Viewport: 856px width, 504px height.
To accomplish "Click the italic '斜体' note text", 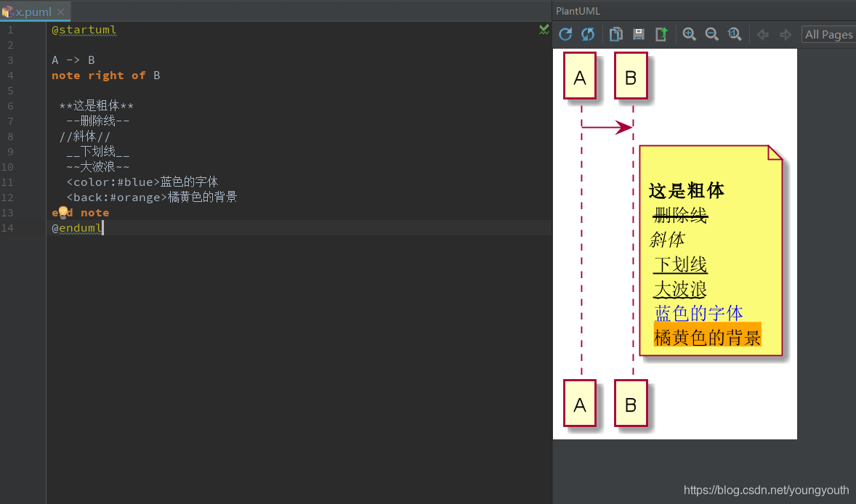I will coord(667,240).
